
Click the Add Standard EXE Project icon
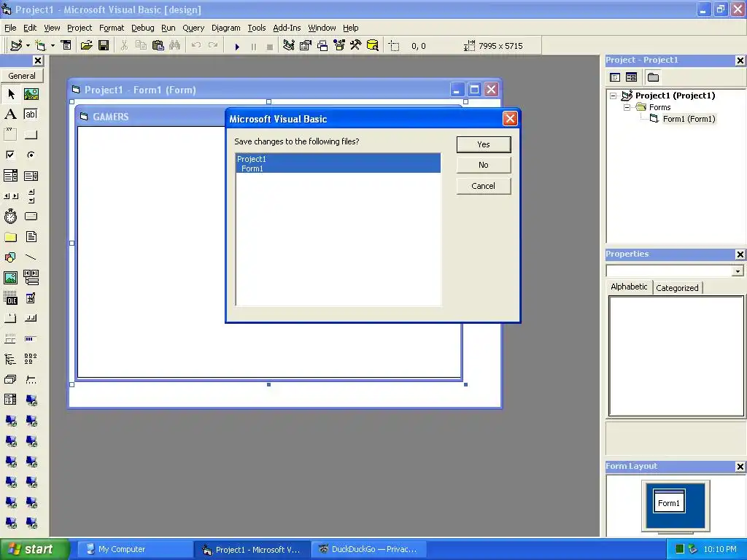tap(16, 46)
